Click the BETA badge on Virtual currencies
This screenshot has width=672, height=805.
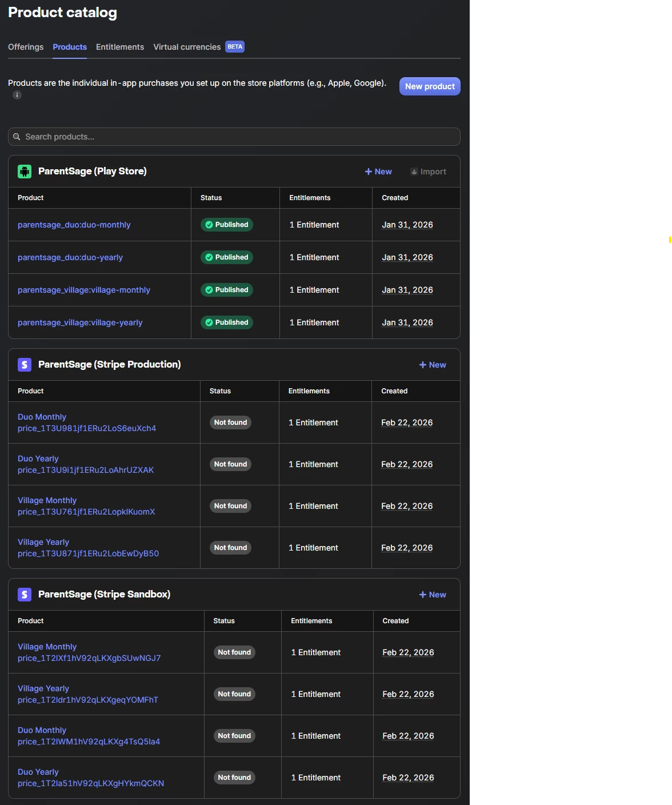click(235, 47)
